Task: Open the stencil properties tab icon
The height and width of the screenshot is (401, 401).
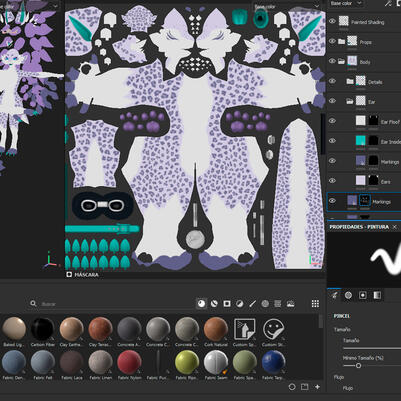Action: [x=363, y=295]
